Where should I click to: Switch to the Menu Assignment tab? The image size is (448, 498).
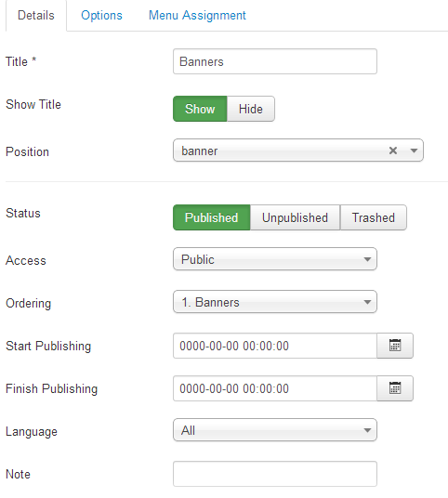click(x=197, y=15)
